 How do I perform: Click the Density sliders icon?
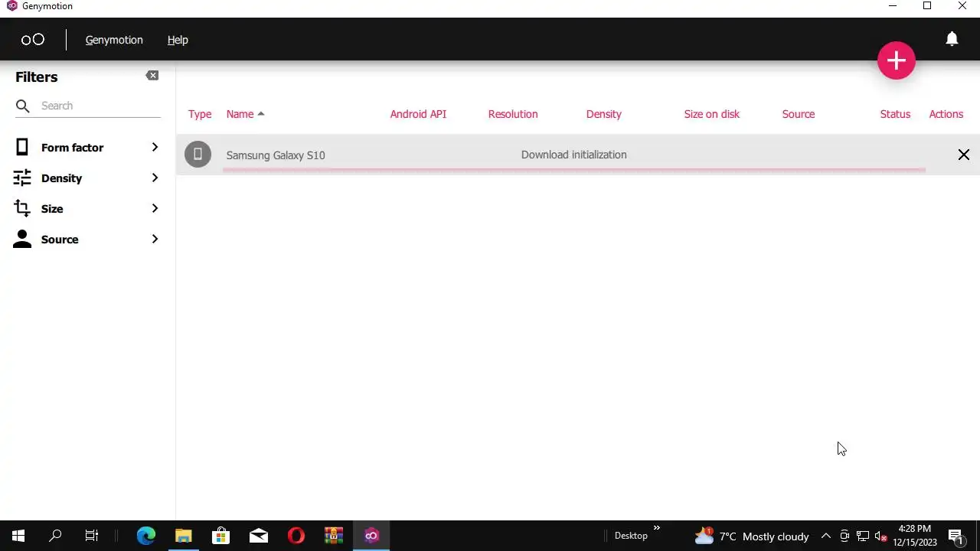pos(22,178)
